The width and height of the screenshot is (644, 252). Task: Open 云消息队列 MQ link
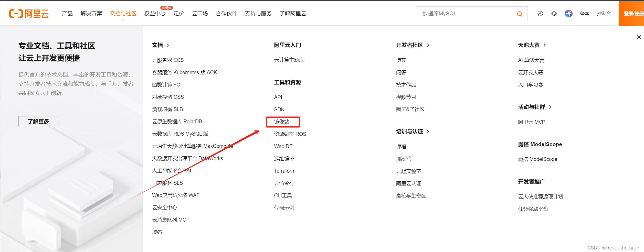pyautogui.click(x=169, y=220)
